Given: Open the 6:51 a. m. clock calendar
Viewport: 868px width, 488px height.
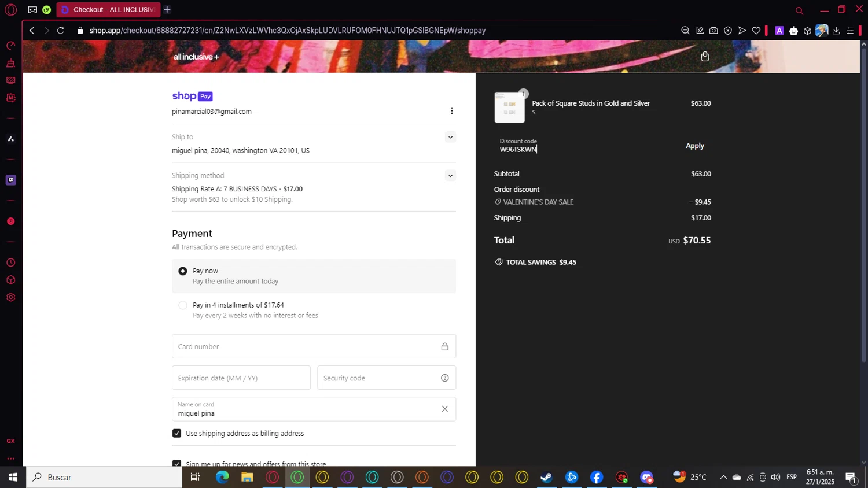Looking at the screenshot, I should (x=821, y=477).
